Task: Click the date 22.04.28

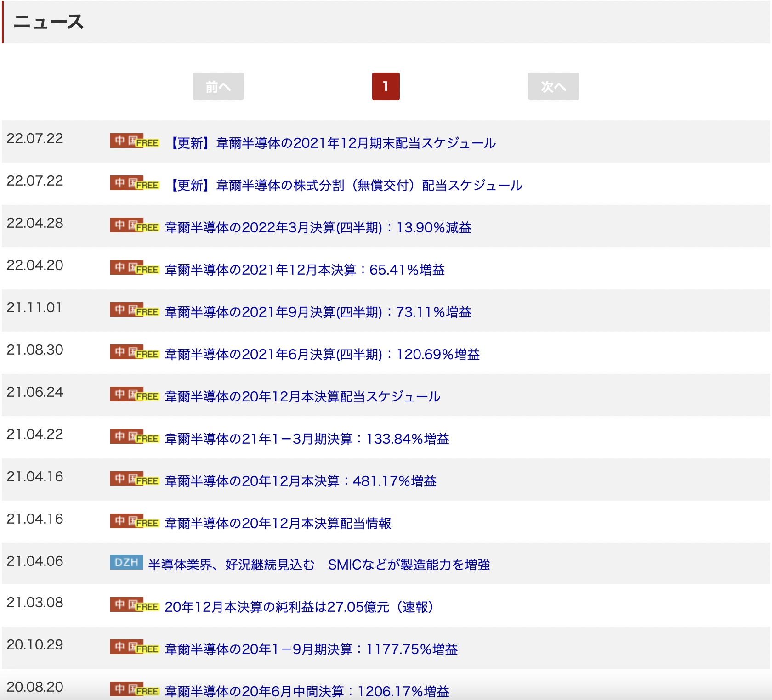Action: point(35,223)
